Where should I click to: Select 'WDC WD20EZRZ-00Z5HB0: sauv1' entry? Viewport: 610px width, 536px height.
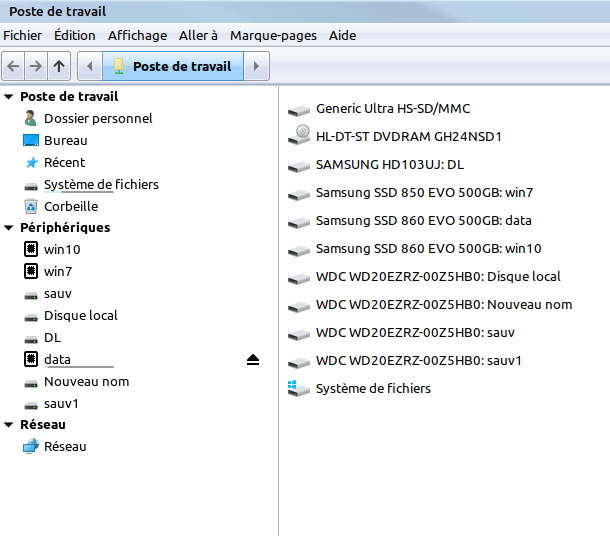tap(419, 361)
